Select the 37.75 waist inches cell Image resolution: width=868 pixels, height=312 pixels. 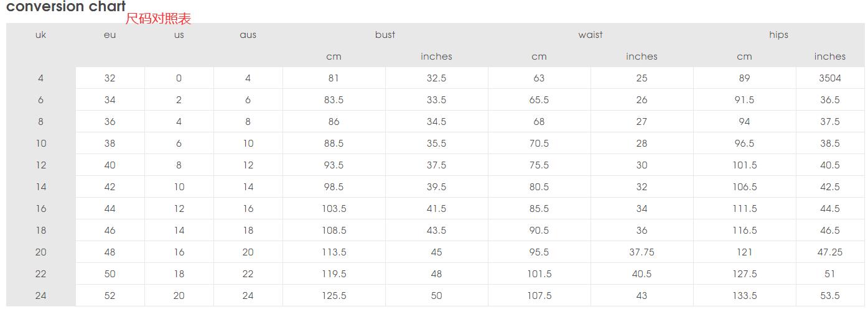coord(642,252)
